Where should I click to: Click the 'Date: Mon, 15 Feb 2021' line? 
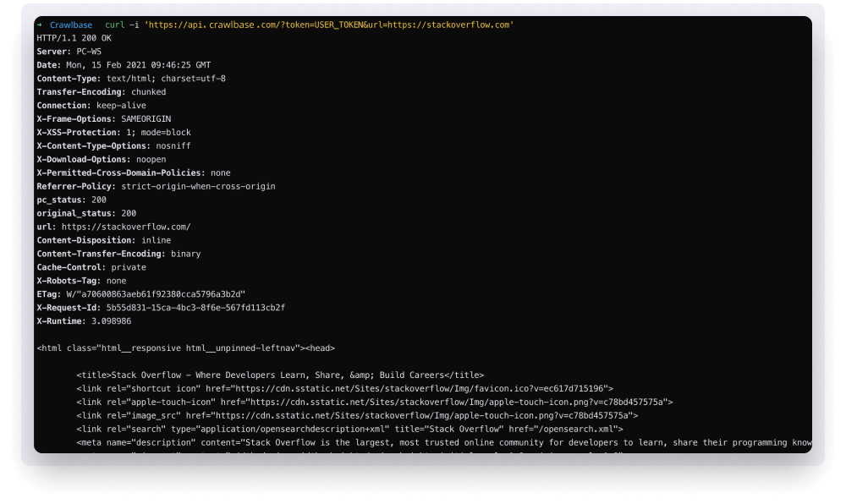[x=124, y=65]
